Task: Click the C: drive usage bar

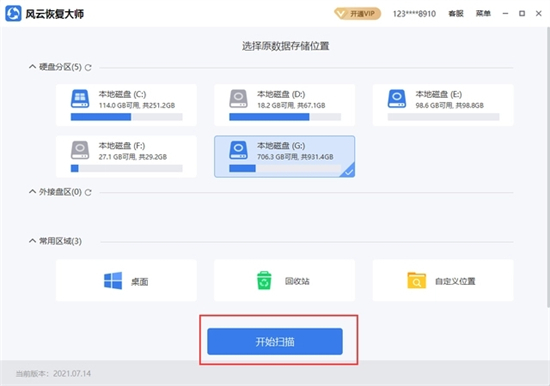Action: click(x=127, y=117)
